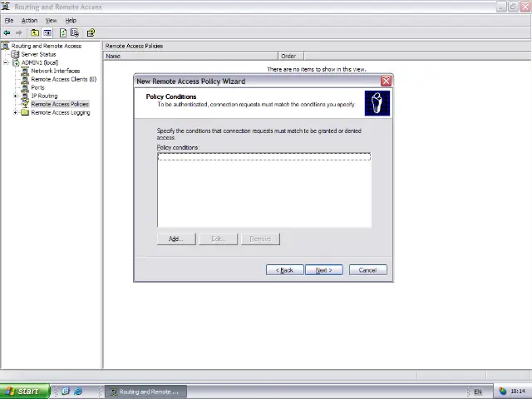Expand the IP Routing node
Viewport: 532px width, 399px height.
(15, 96)
